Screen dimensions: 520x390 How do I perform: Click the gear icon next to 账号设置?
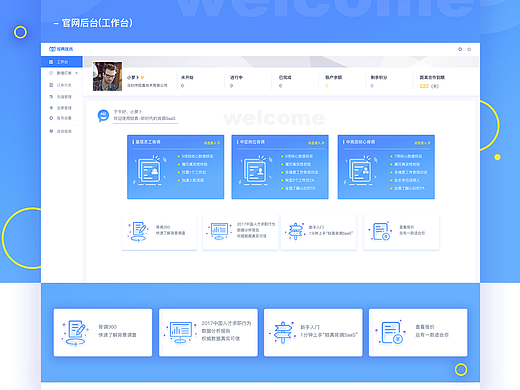(51, 118)
